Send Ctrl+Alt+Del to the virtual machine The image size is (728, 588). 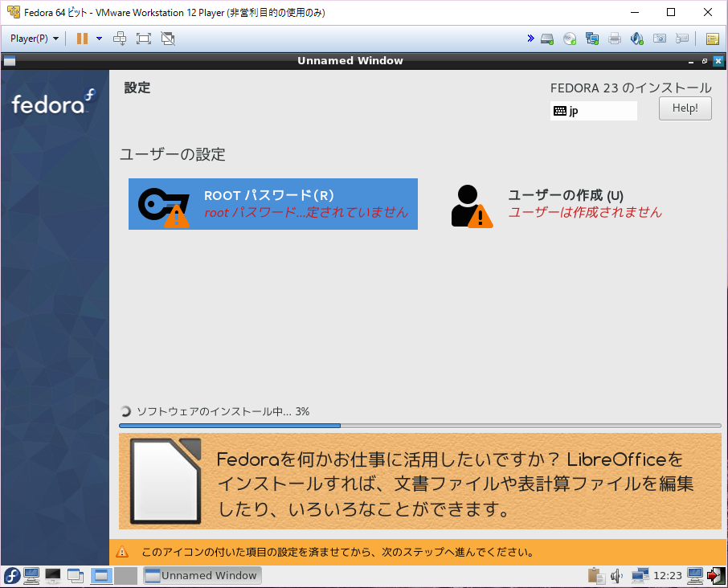tap(120, 39)
